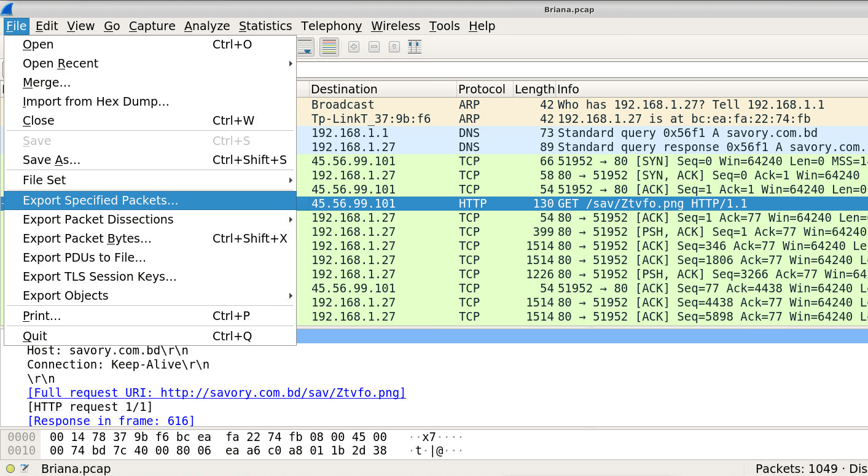Choose Export Packet Bytes...

coord(150,238)
